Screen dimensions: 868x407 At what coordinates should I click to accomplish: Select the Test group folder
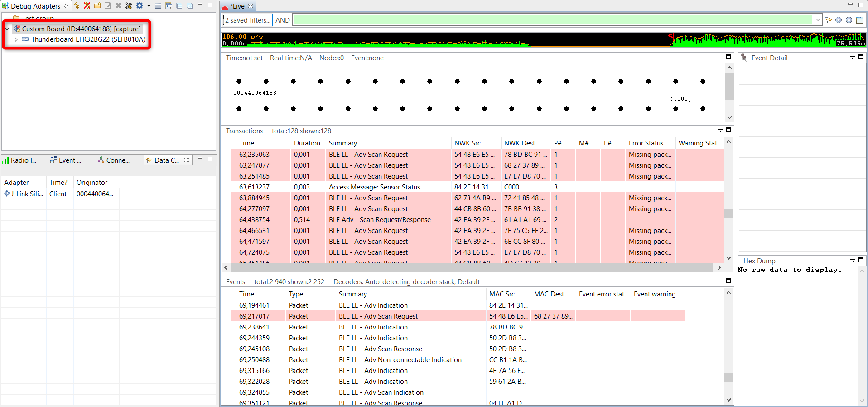point(38,18)
